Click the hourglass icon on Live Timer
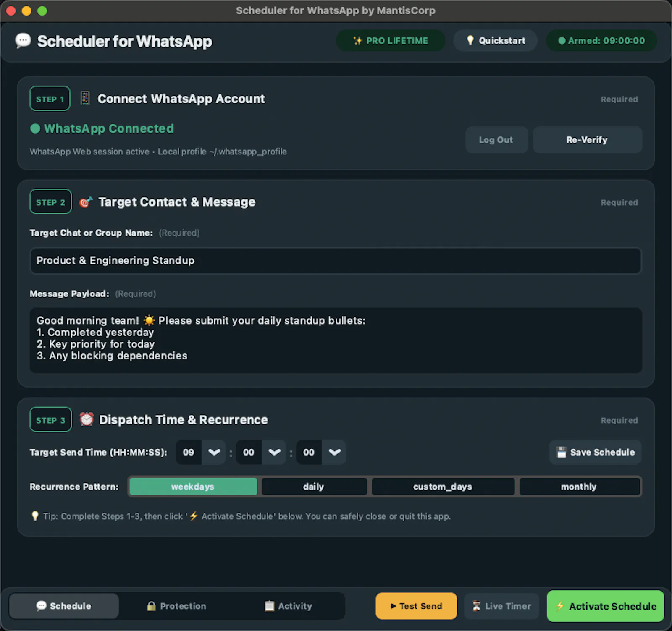The image size is (672, 631). 476,606
